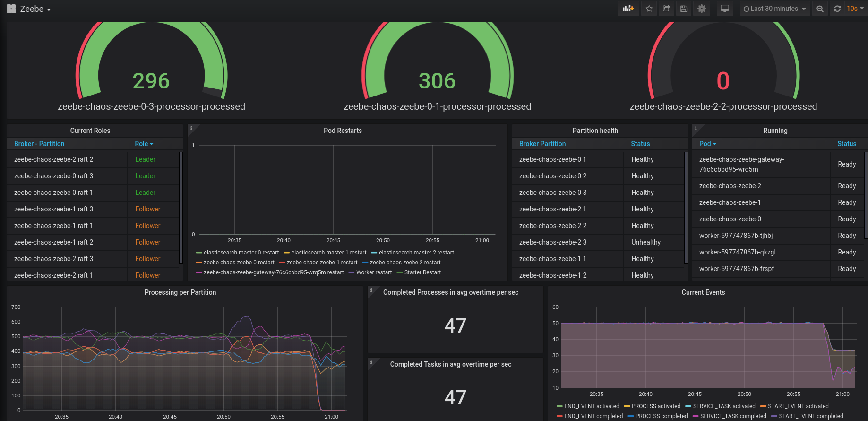Open Pod Restarts panel info icon

191,128
